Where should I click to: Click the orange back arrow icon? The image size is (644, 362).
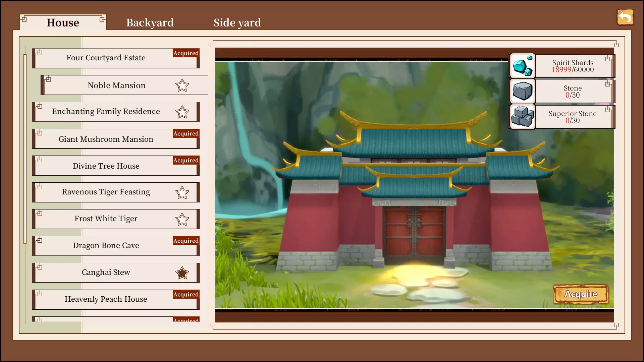click(x=625, y=17)
